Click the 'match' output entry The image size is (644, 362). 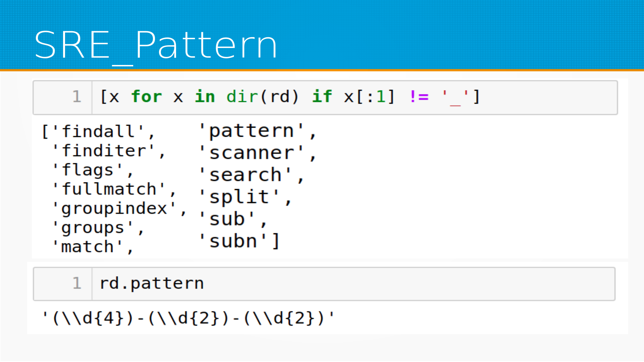88,247
